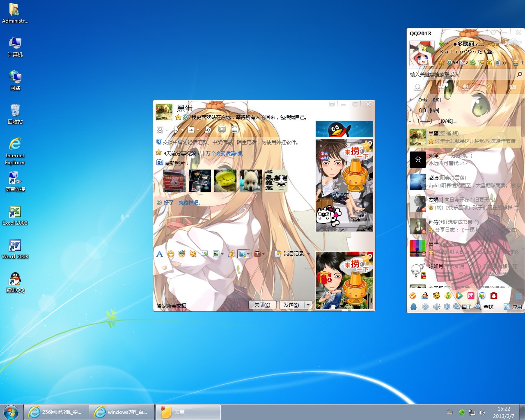Open the handwriting input tool
Viewport: 525px width, 420px height.
(204, 254)
